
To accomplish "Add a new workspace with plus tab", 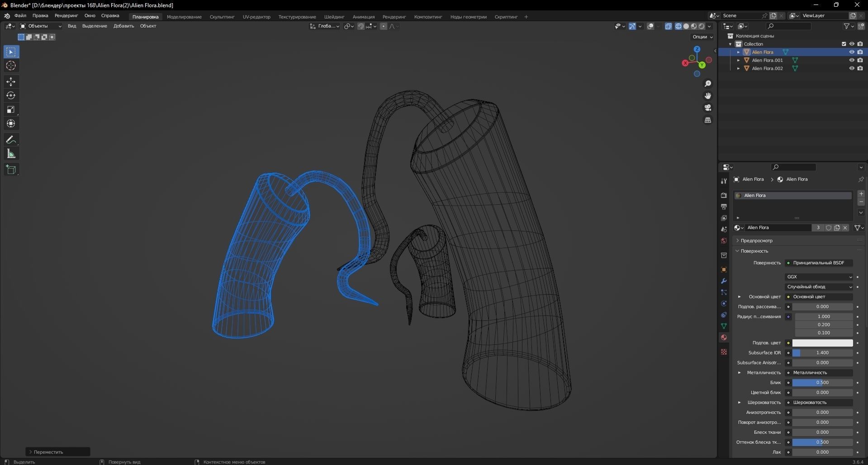I will 526,17.
